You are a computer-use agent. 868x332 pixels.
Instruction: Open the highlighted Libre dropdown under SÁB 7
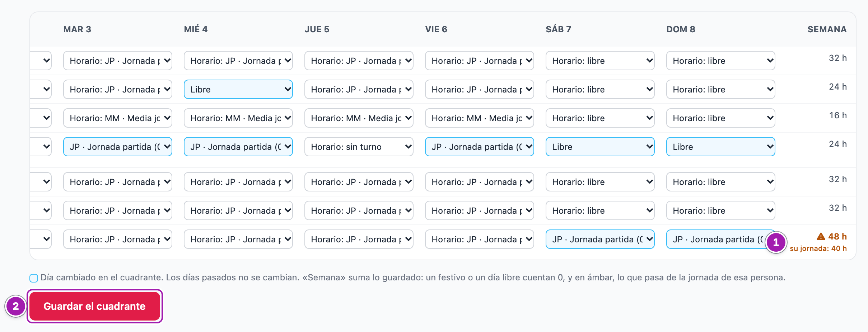point(600,147)
